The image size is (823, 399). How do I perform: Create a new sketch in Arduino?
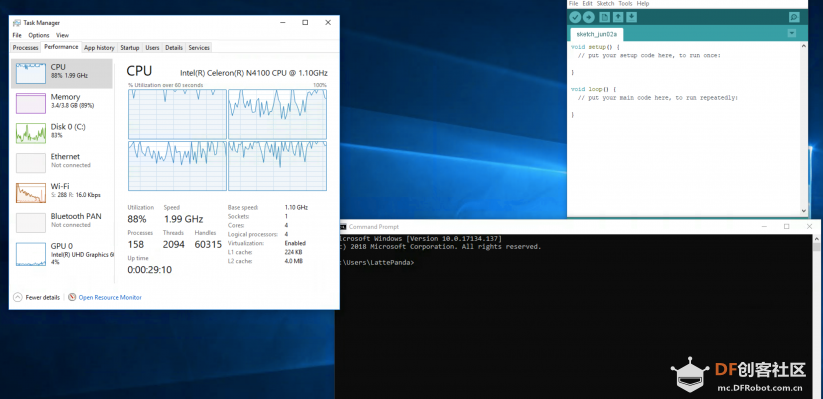[605, 17]
